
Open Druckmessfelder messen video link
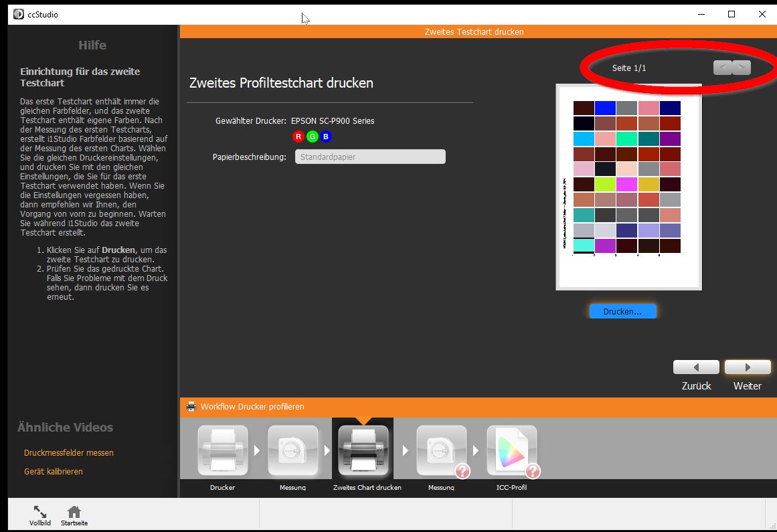click(69, 453)
